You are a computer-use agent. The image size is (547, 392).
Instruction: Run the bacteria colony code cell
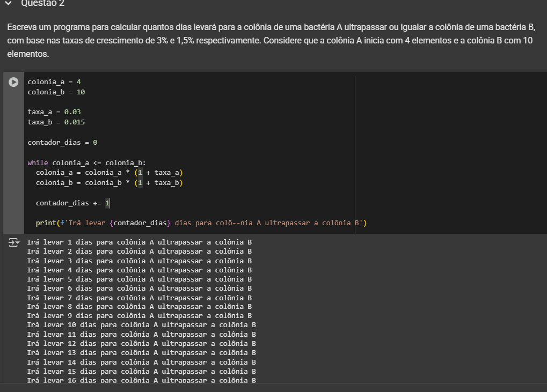tap(13, 82)
